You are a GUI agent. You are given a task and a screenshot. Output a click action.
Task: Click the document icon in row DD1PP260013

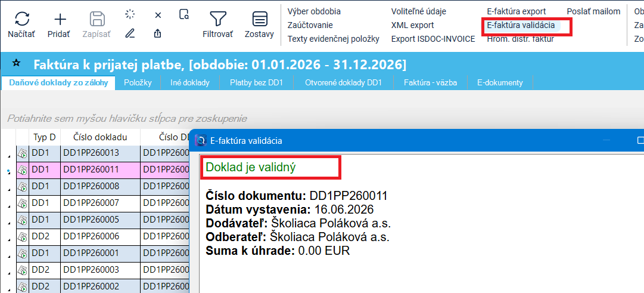tap(23, 153)
